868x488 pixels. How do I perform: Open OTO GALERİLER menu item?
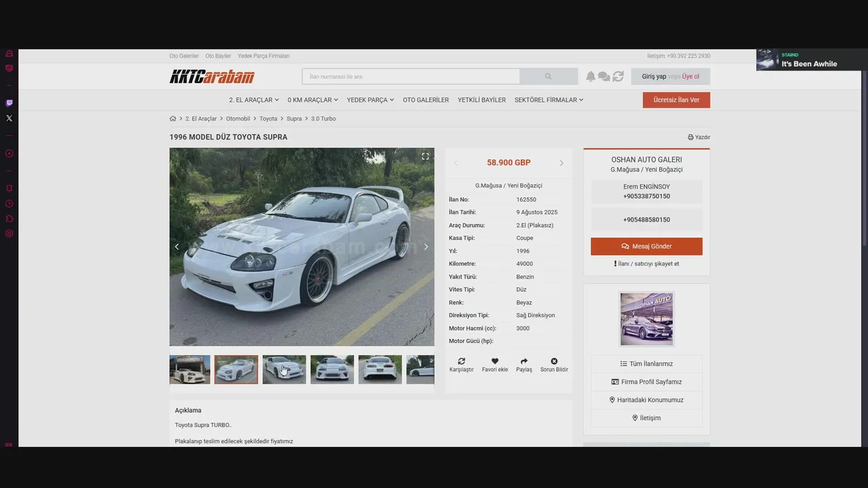(426, 100)
